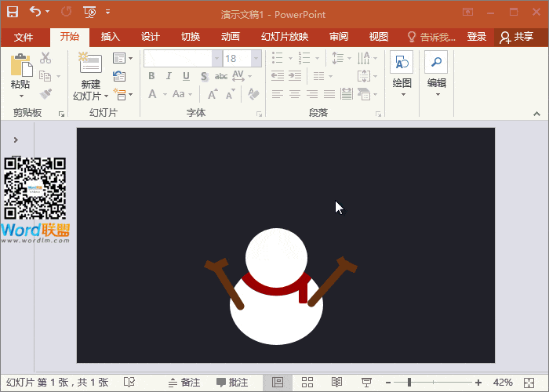Toggle the Notes (备注) pane
549x392 pixels.
(184, 382)
